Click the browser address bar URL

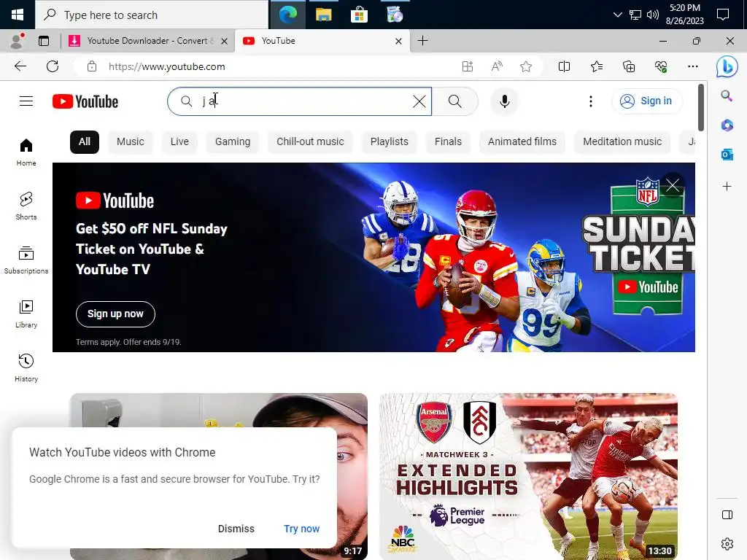click(x=167, y=66)
